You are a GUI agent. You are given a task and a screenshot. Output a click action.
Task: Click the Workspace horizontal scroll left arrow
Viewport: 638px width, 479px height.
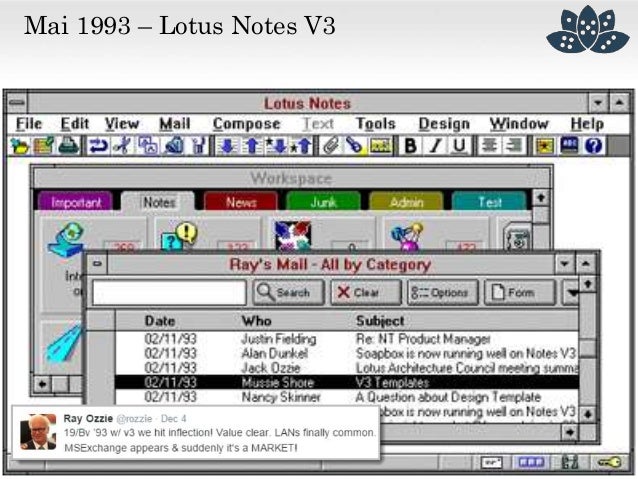coord(42,383)
